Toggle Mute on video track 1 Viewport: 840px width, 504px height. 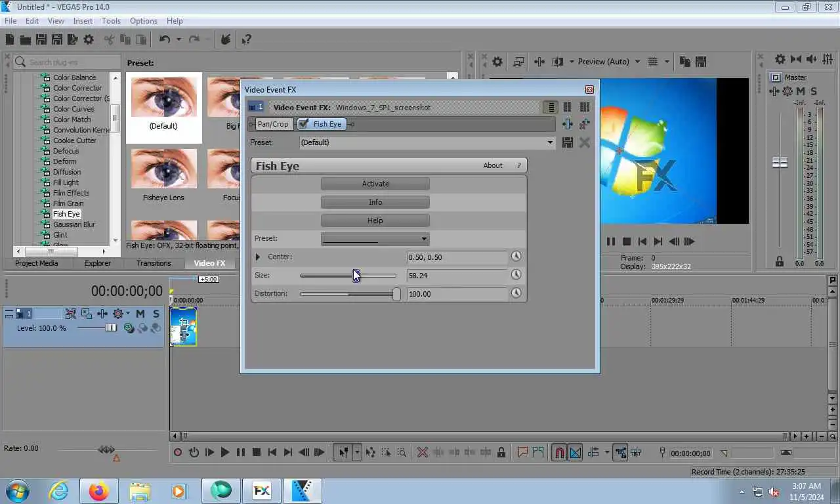(140, 314)
